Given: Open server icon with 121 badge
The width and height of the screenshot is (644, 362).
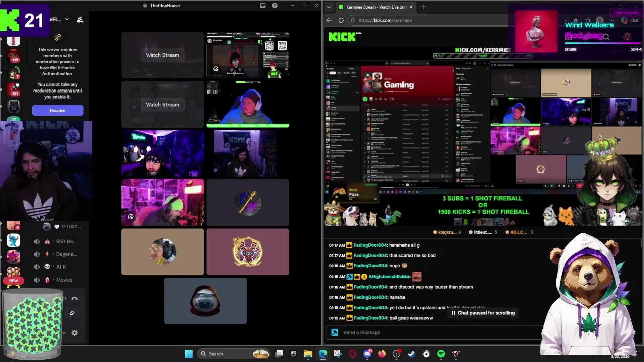Looking at the screenshot, I should (14, 90).
